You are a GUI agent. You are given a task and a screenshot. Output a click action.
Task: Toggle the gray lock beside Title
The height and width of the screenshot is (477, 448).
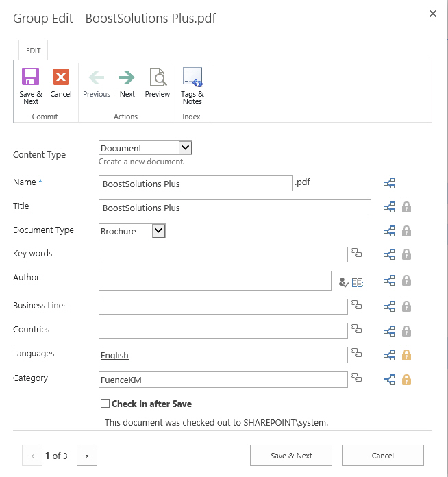coord(407,207)
